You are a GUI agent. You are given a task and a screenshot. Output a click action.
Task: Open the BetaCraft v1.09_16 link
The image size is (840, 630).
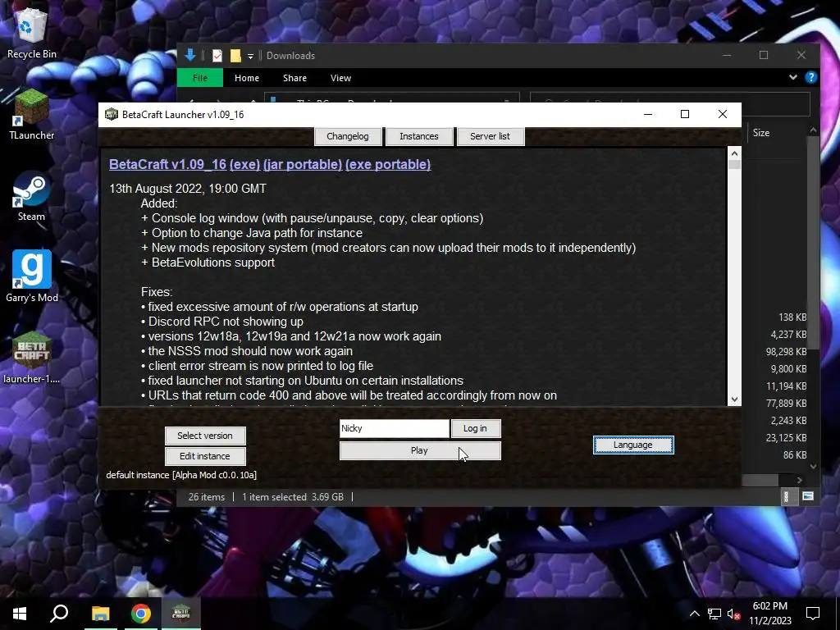pyautogui.click(x=167, y=164)
